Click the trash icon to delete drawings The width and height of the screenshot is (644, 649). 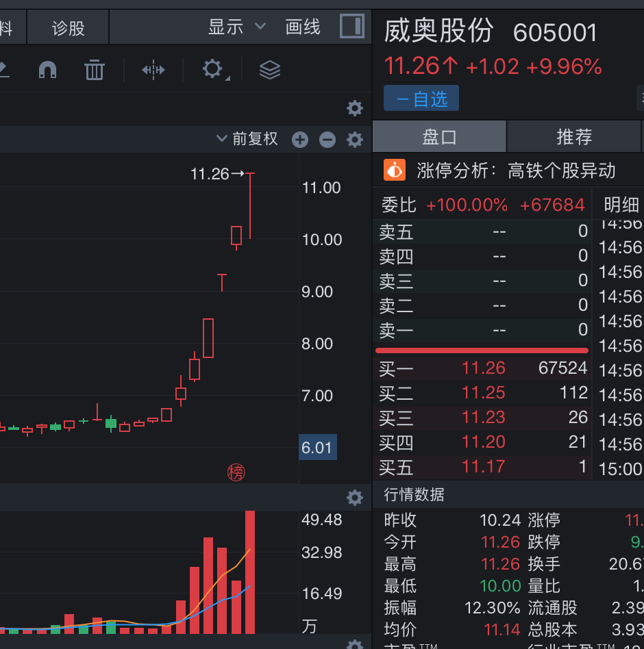tap(94, 69)
